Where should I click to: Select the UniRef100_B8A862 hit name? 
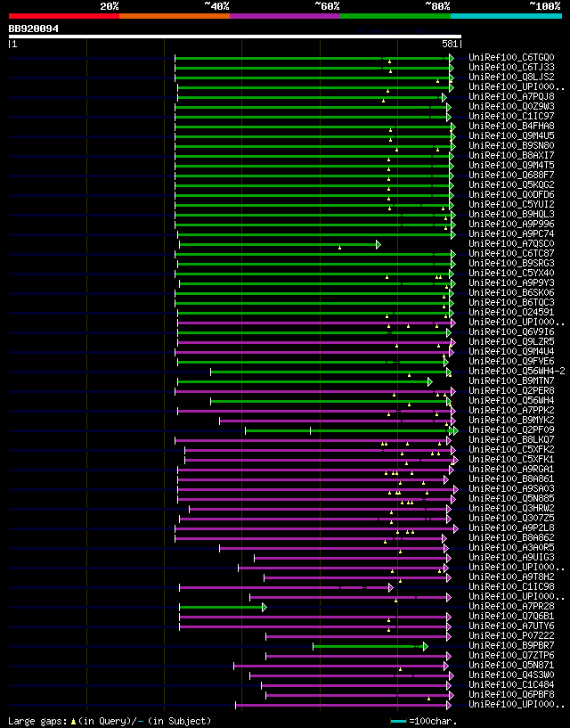click(x=511, y=537)
